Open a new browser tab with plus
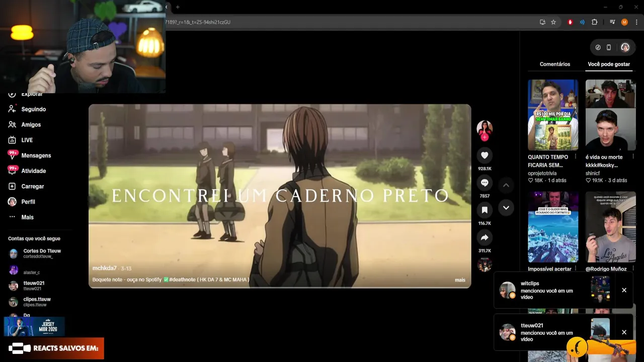The width and height of the screenshot is (644, 362). 178,7
